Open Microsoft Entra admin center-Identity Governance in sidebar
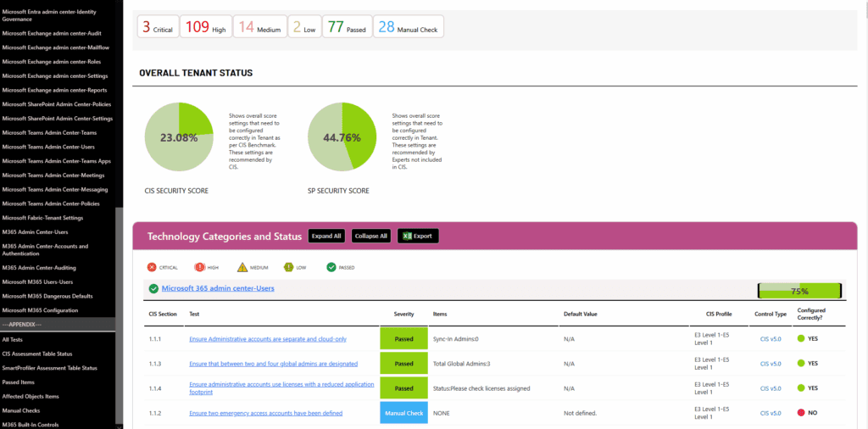Screen dimensions: 868x429 click(48, 15)
